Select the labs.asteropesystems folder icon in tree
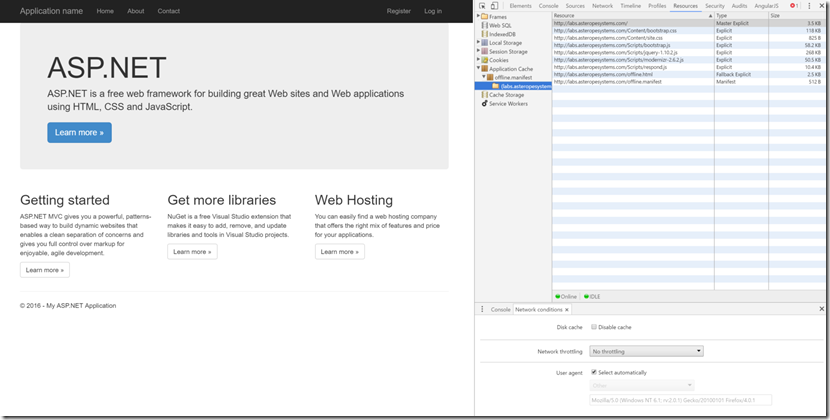The image size is (830, 420). [x=495, y=86]
